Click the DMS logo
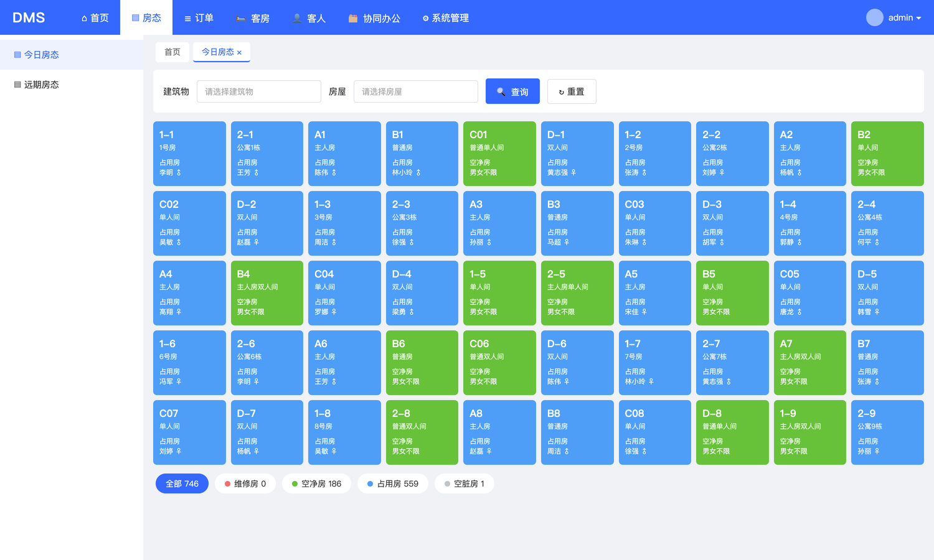 [29, 17]
